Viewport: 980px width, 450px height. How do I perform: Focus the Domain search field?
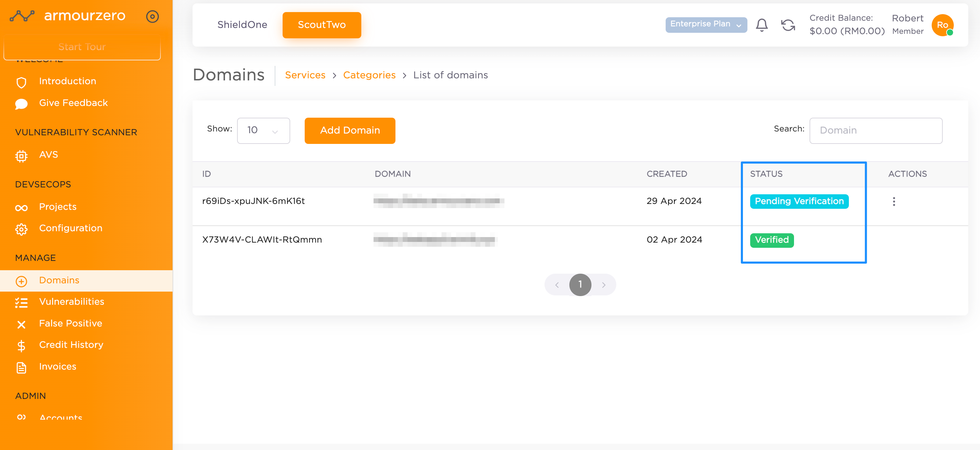[876, 130]
